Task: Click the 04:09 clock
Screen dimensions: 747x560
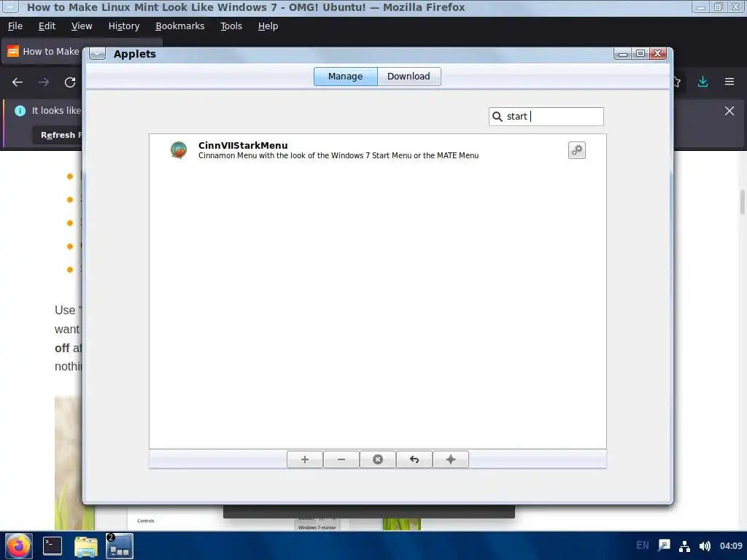Action: [731, 545]
